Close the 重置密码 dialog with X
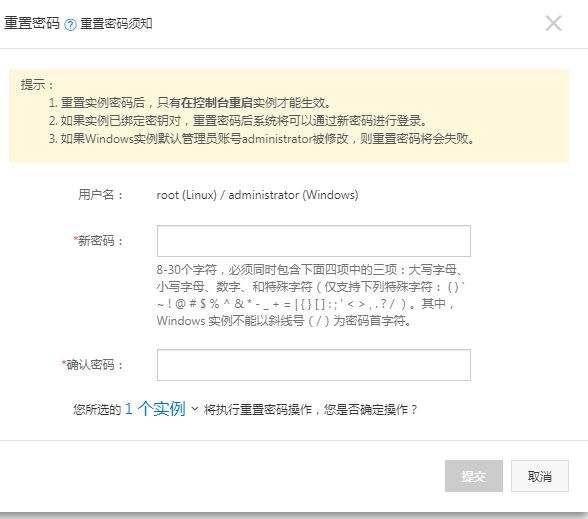 pyautogui.click(x=553, y=23)
